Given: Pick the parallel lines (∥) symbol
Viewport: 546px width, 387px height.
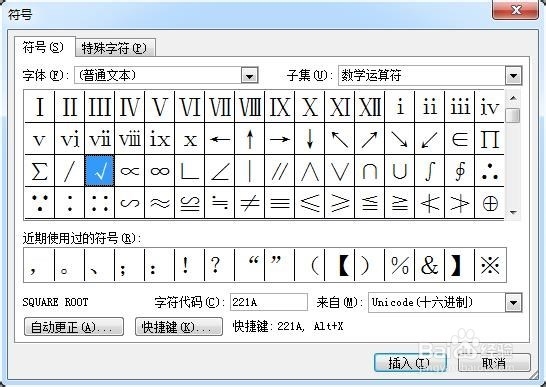Looking at the screenshot, I should point(280,171).
